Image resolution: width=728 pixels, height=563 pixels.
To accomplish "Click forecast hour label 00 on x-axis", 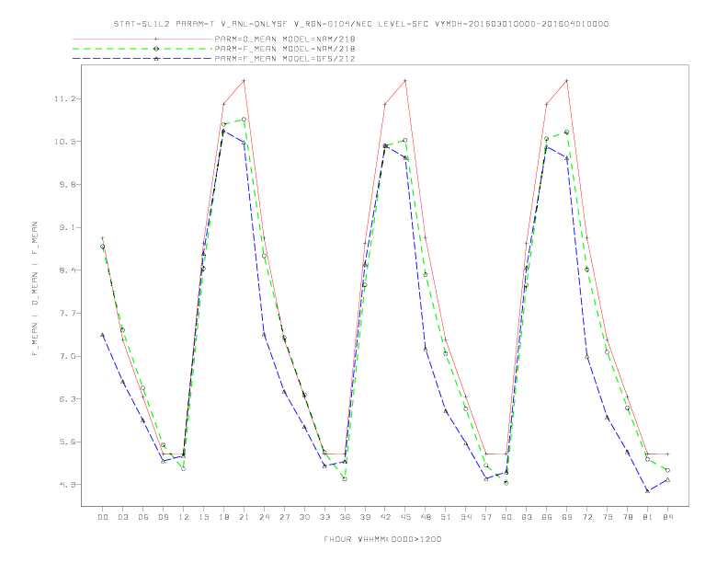I will (103, 517).
